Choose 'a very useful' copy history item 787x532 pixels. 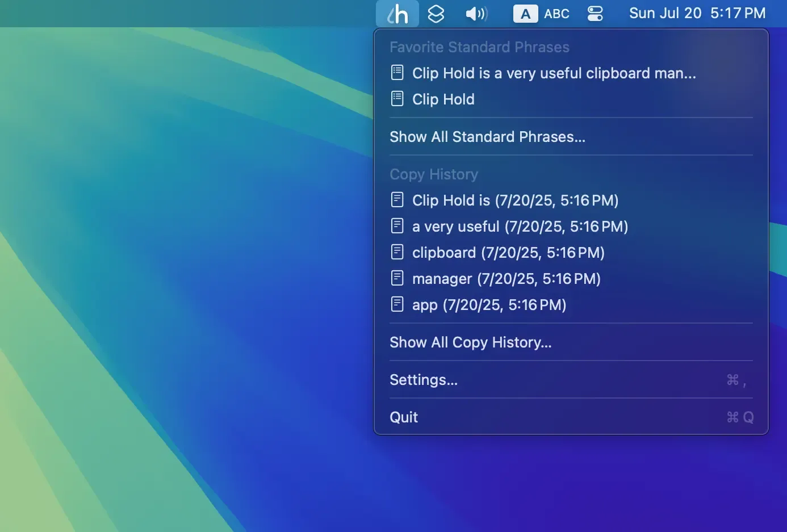tap(571, 227)
